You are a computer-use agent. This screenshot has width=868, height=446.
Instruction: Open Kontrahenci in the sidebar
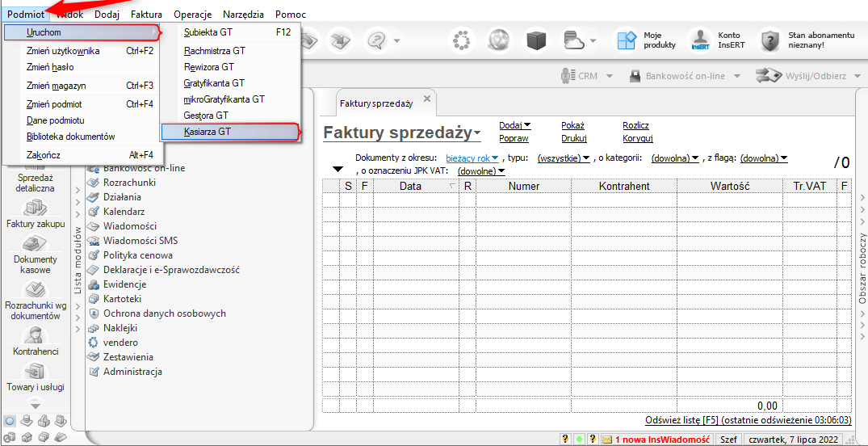36,340
